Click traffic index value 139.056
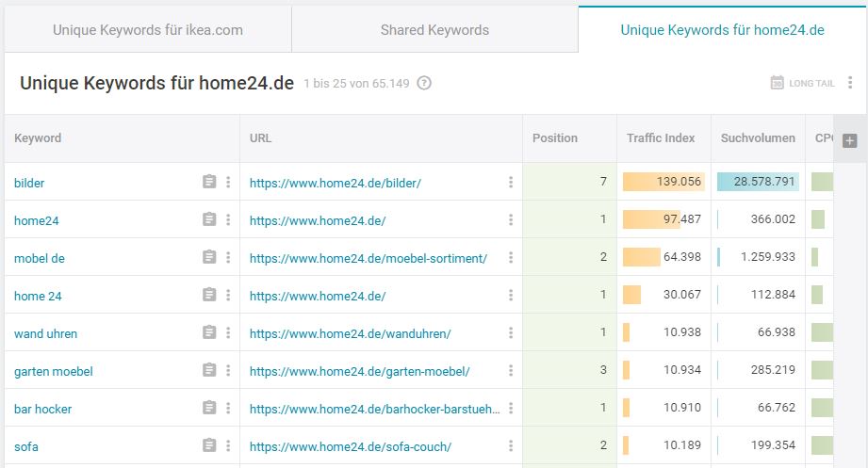Image resolution: width=868 pixels, height=468 pixels. 679,182
